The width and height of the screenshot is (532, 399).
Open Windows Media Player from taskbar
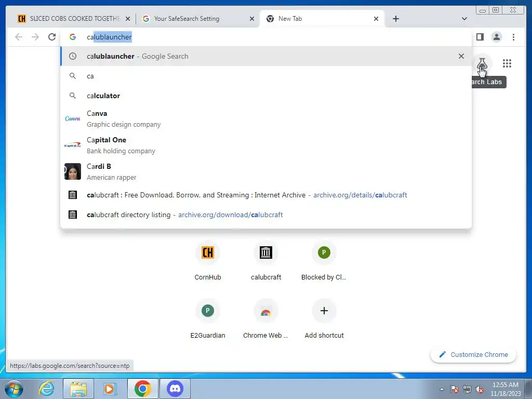109,389
